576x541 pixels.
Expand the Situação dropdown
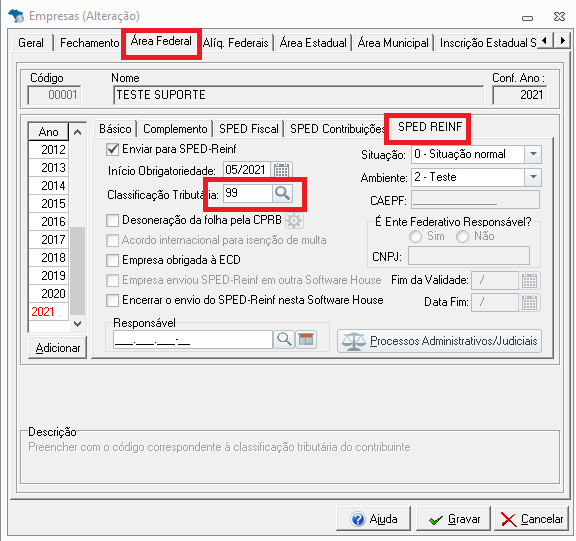(533, 154)
